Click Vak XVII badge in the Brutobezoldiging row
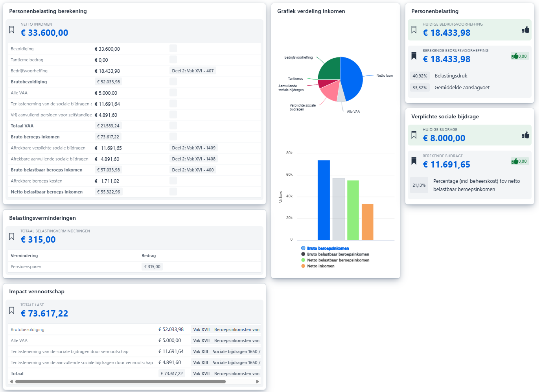This screenshot has height=392, width=543. coord(226,329)
